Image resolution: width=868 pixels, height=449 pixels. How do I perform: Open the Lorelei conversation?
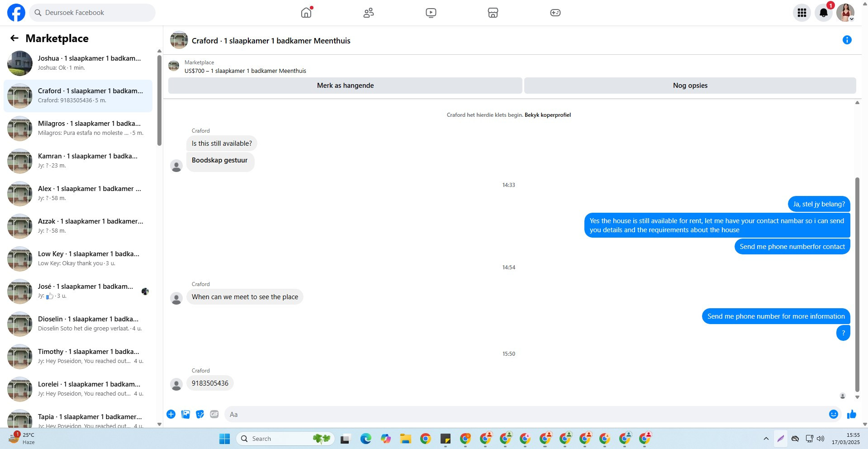(x=78, y=389)
